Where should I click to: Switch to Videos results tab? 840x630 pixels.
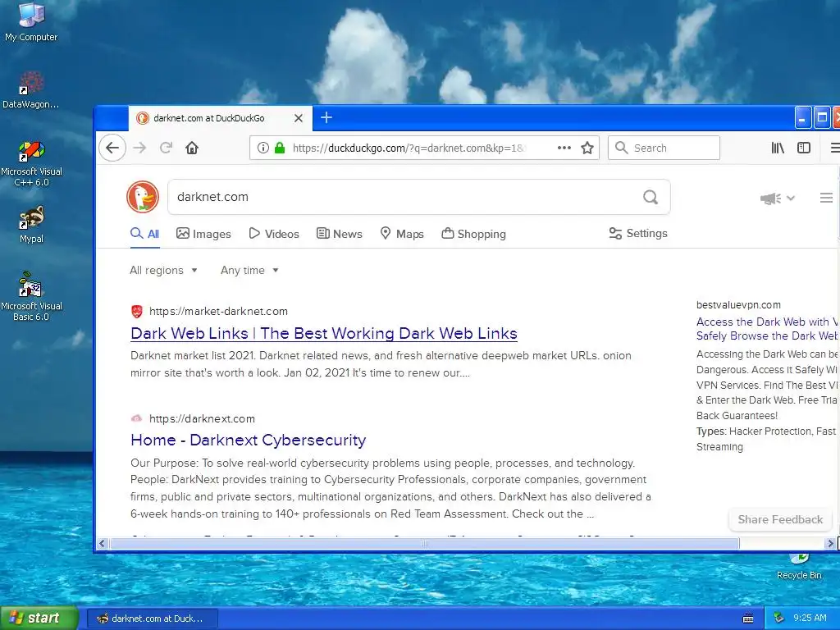pos(274,234)
